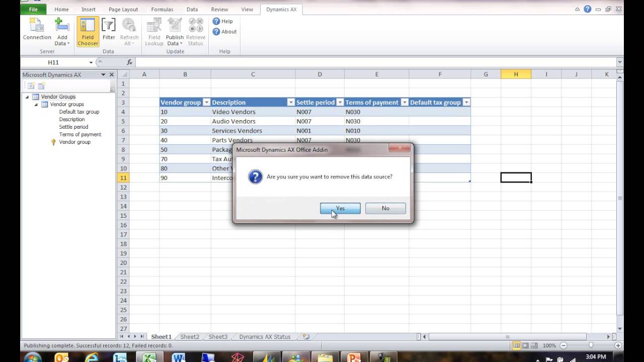The height and width of the screenshot is (362, 644).
Task: Switch to the Home ribbon tab
Action: pyautogui.click(x=61, y=9)
